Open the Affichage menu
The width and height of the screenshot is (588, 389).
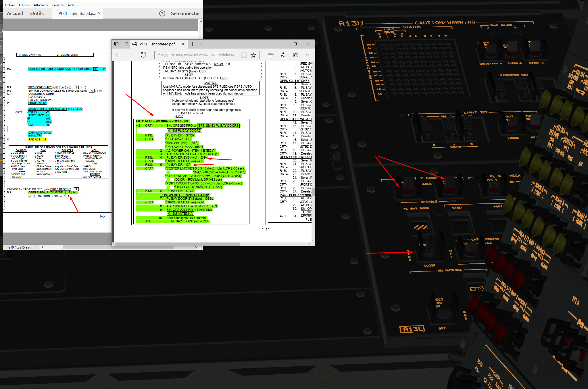click(x=41, y=5)
